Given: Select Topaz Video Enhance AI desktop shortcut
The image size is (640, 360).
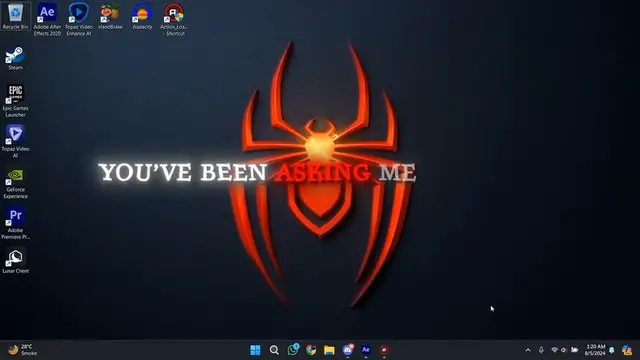Looking at the screenshot, I should point(79,19).
